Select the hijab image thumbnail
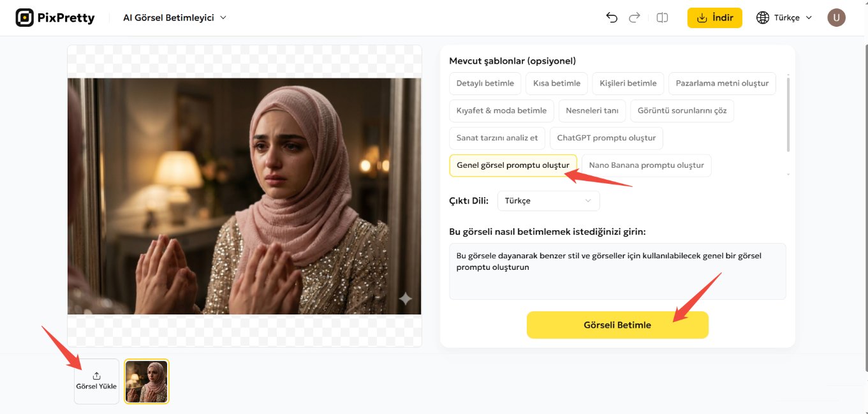The image size is (868, 414). [x=146, y=381]
